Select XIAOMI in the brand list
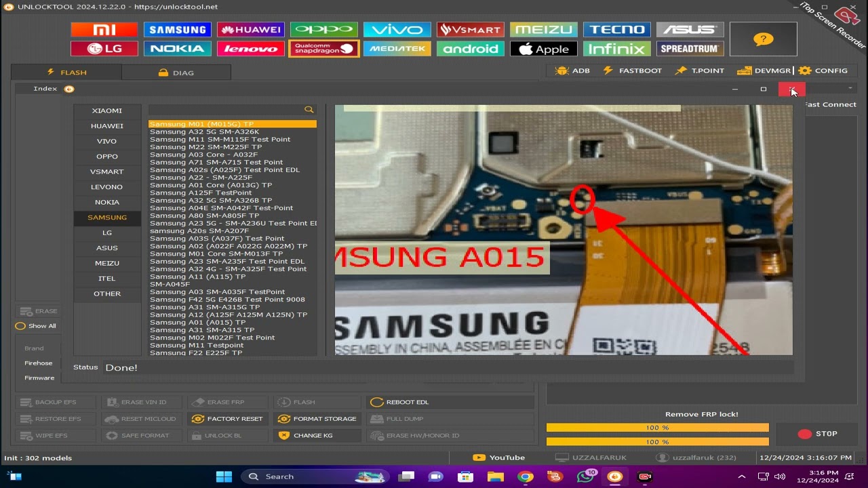 click(107, 110)
